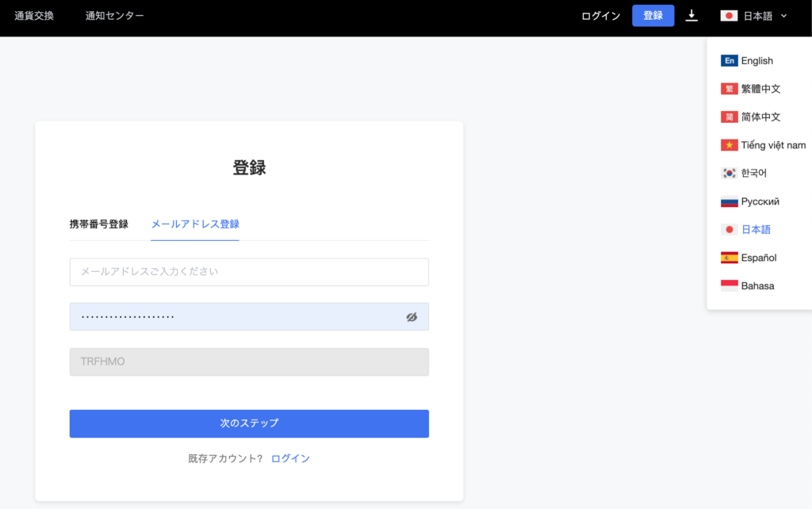The width and height of the screenshot is (812, 509).
Task: Click the South Korea flag icon
Action: coord(730,173)
